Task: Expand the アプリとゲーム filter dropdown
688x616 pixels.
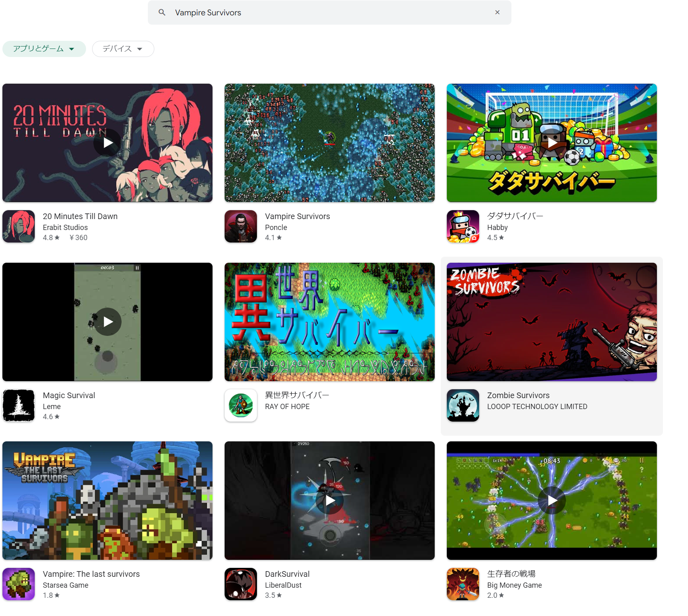Action: (x=44, y=49)
